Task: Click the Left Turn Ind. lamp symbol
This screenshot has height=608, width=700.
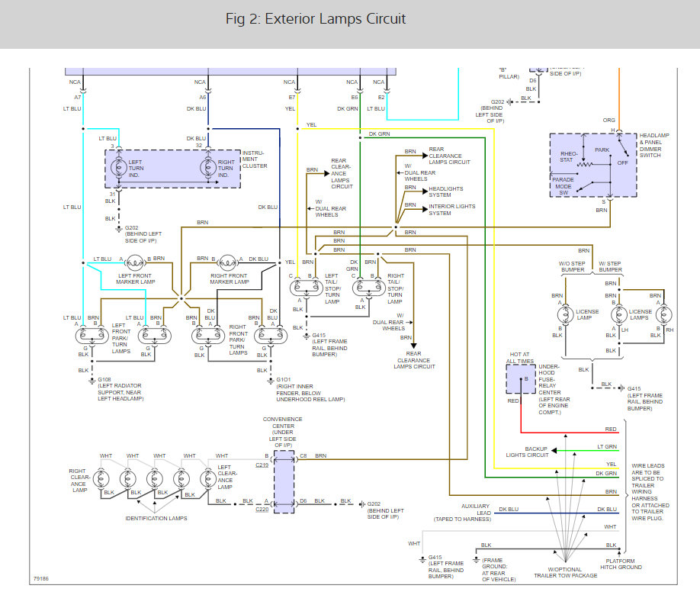Action: point(119,168)
